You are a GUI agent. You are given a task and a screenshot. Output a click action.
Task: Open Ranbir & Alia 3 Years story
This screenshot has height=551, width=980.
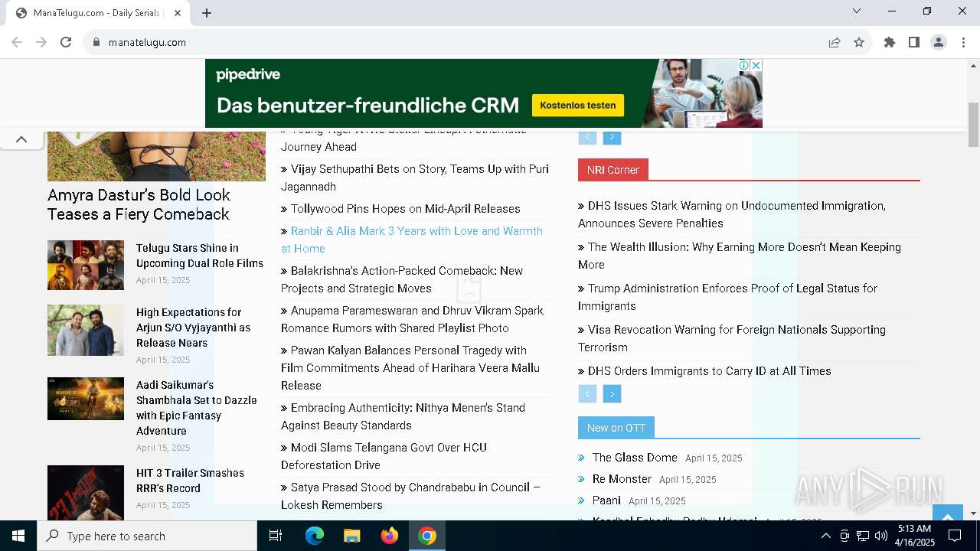412,240
